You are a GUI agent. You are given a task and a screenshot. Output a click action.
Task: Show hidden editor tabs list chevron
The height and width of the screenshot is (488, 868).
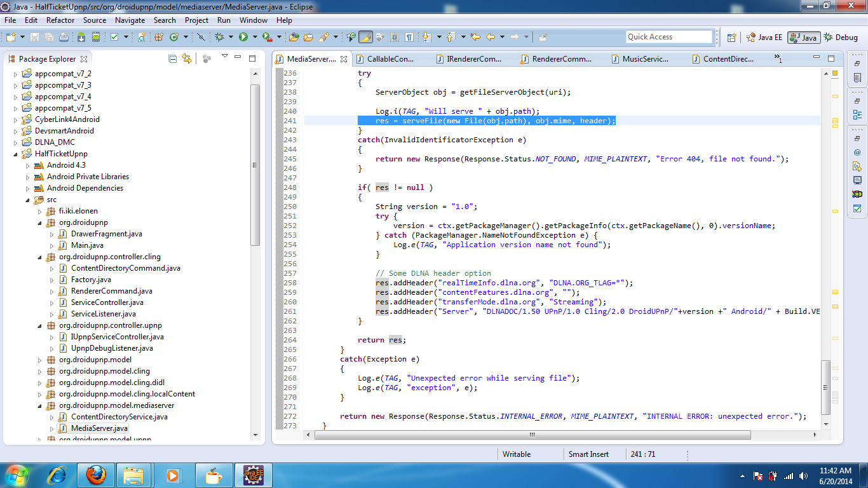[x=778, y=58]
